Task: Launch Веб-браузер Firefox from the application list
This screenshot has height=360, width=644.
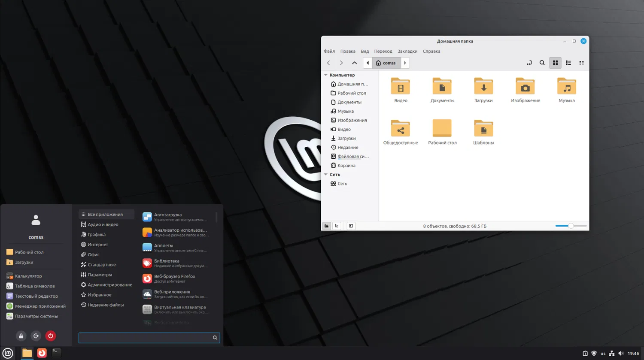Action: tap(177, 279)
